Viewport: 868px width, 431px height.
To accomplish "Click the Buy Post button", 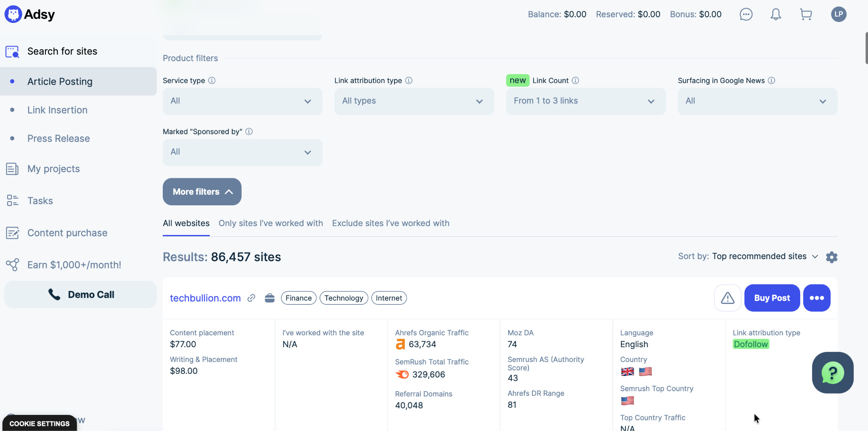I will [x=772, y=298].
